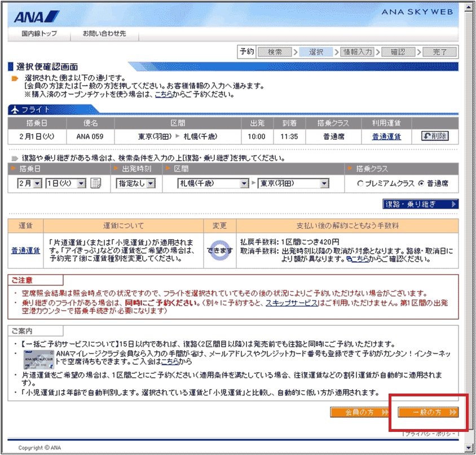Open the お問い合わせ先 tab
Screen dimensions: 476x455
coord(104,33)
